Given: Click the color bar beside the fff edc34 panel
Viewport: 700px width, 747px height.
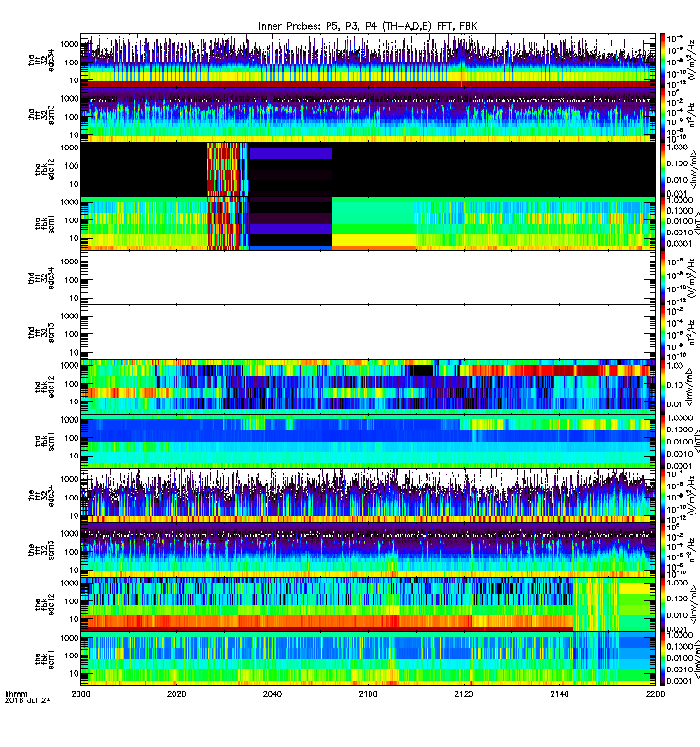Looking at the screenshot, I should point(663,496).
